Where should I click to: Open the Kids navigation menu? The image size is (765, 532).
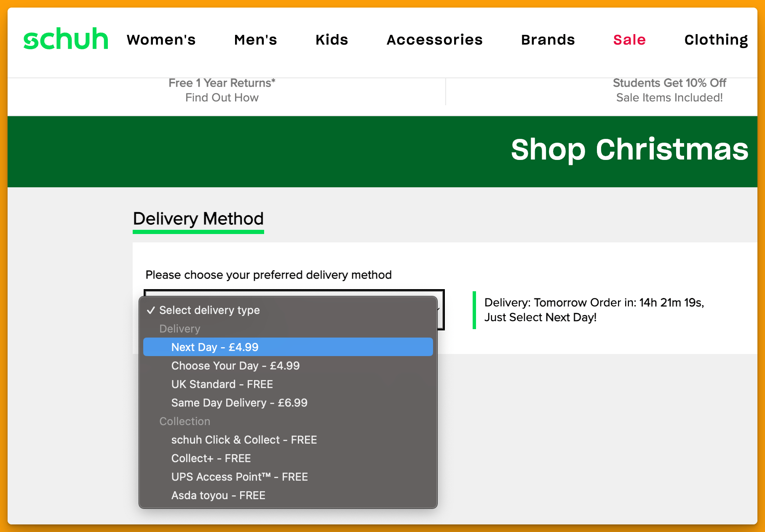[x=332, y=40]
